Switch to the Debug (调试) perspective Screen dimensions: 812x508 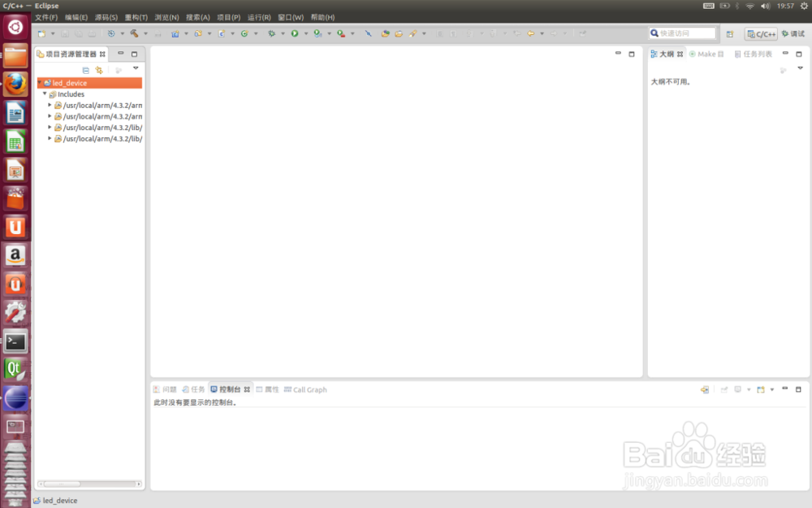(793, 33)
